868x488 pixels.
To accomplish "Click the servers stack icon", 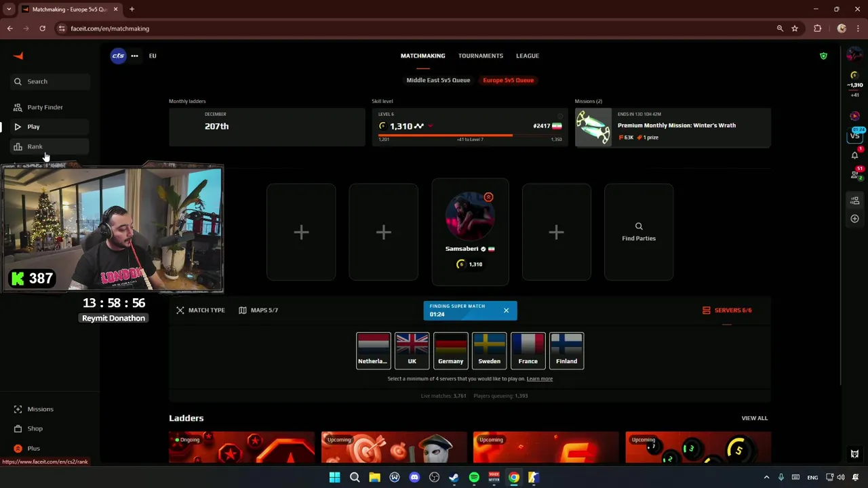I will 707,310.
